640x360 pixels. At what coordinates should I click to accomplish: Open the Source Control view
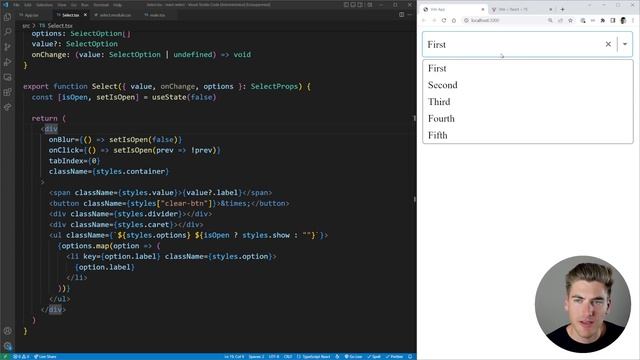pyautogui.click(x=7, y=47)
